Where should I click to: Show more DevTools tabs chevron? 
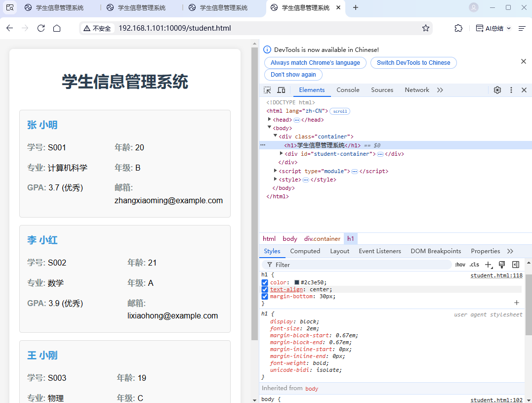tap(440, 90)
